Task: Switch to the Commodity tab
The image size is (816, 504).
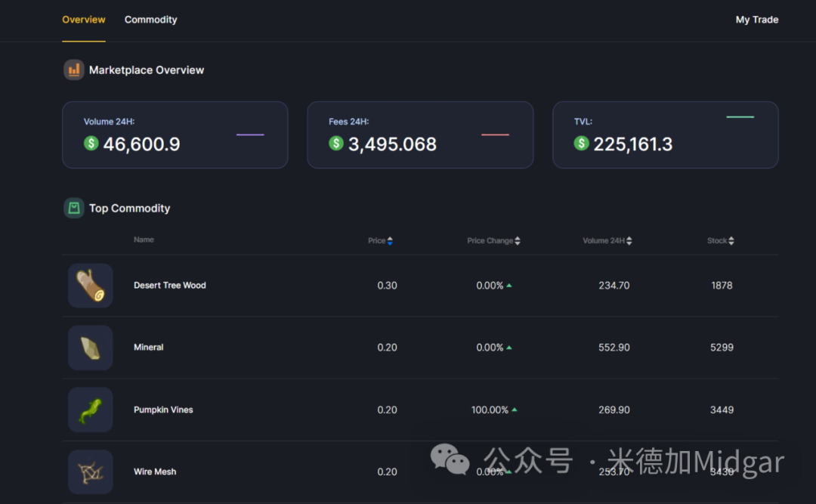Action: (150, 20)
